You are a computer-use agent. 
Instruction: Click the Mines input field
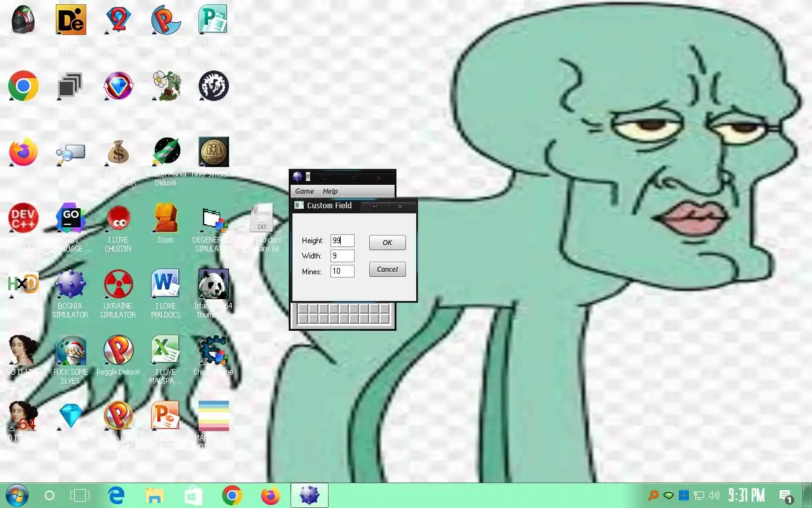click(x=342, y=271)
